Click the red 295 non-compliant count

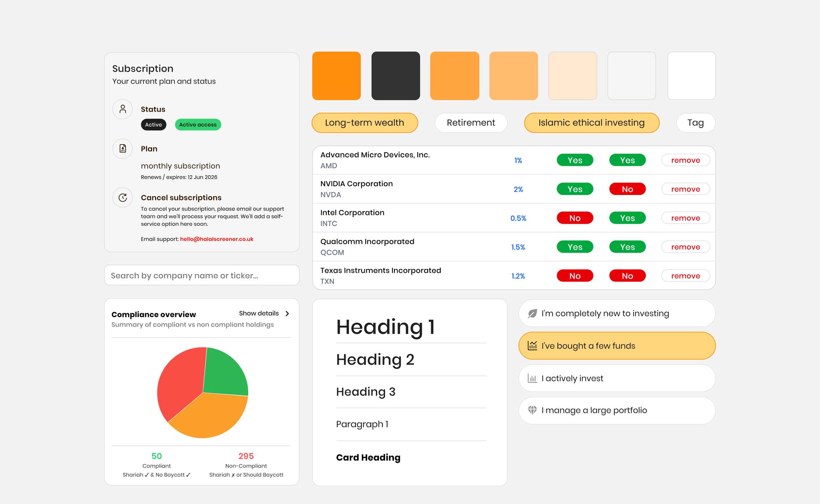tap(246, 456)
